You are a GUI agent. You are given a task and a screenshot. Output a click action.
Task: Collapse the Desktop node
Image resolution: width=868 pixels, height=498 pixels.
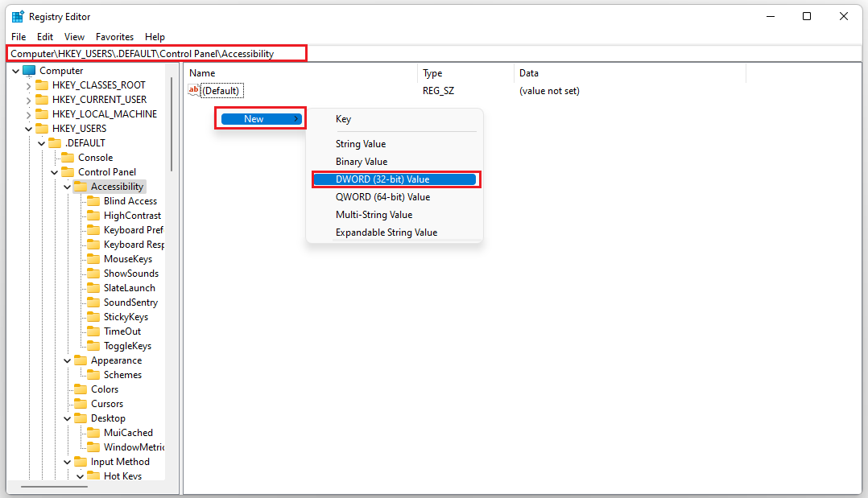coord(68,419)
